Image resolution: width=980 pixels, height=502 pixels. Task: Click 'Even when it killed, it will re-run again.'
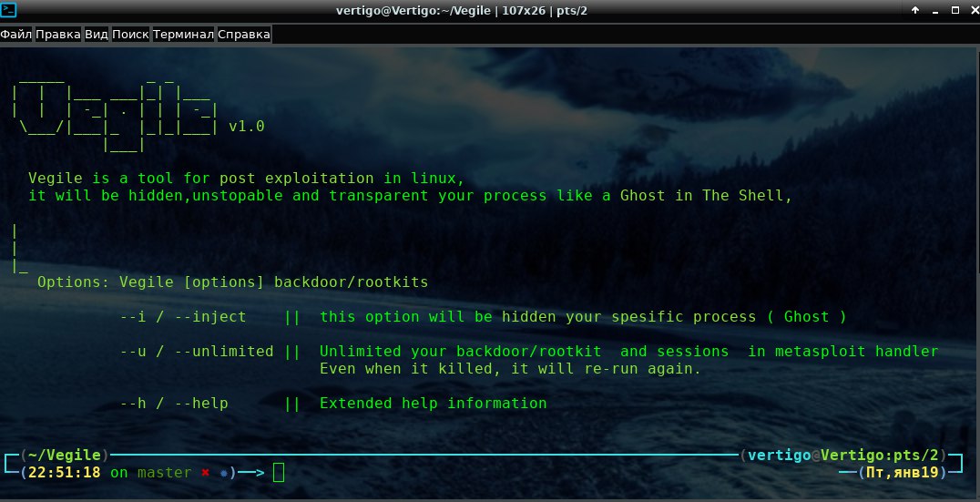tap(511, 369)
